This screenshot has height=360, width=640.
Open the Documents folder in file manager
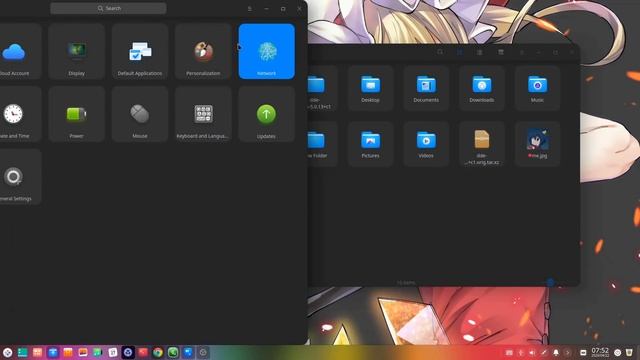click(x=426, y=88)
